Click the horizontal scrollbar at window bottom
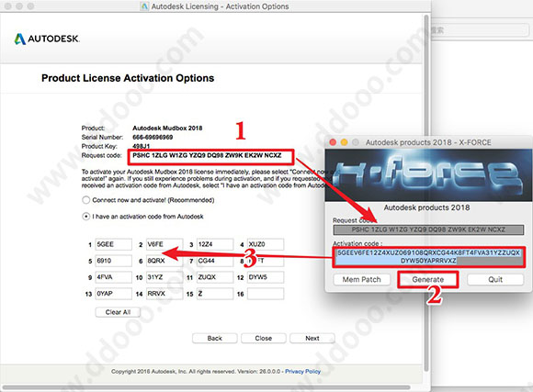 pos(206,386)
